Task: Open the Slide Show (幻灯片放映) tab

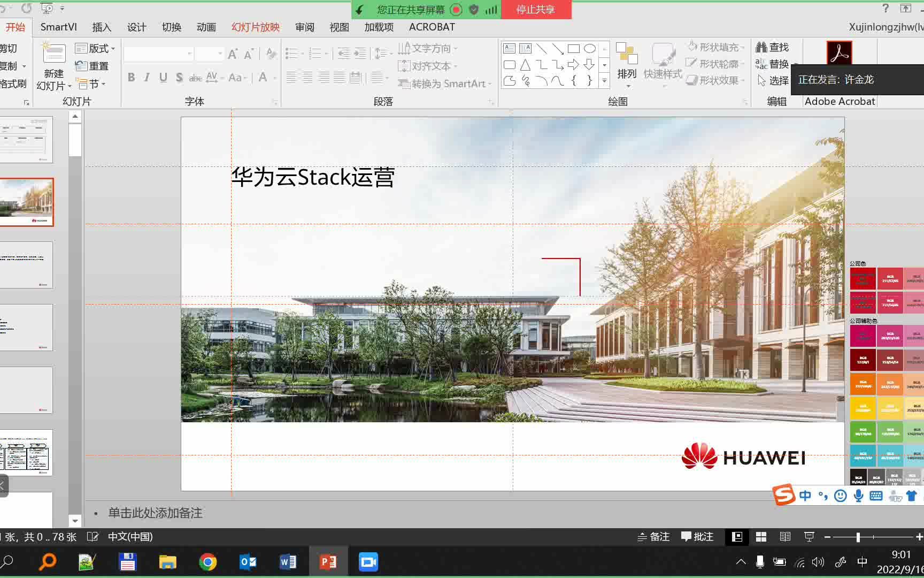Action: click(x=256, y=27)
